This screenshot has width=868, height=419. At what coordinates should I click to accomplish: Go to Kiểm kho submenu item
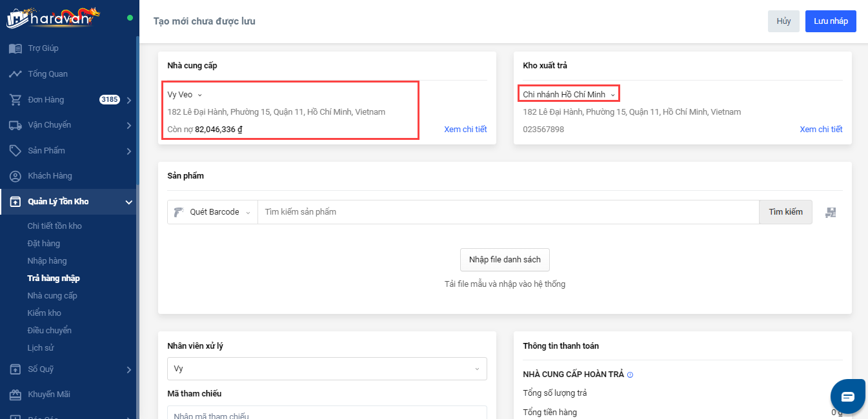point(45,313)
